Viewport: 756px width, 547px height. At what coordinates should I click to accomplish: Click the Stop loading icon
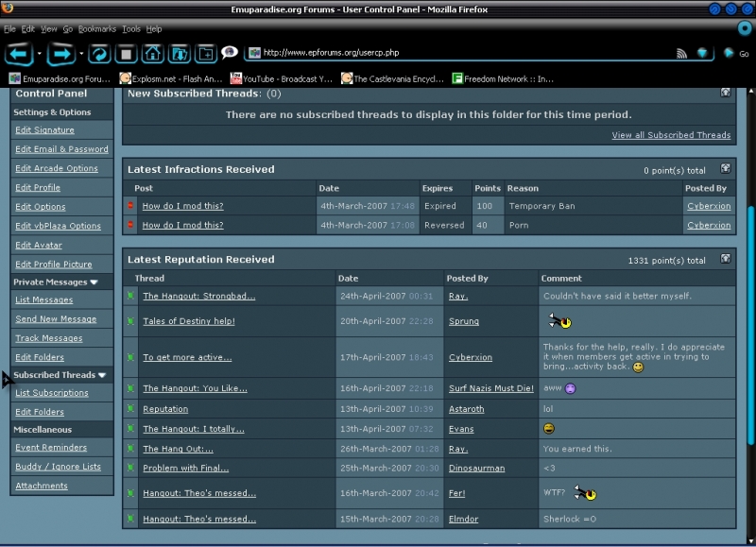(126, 54)
